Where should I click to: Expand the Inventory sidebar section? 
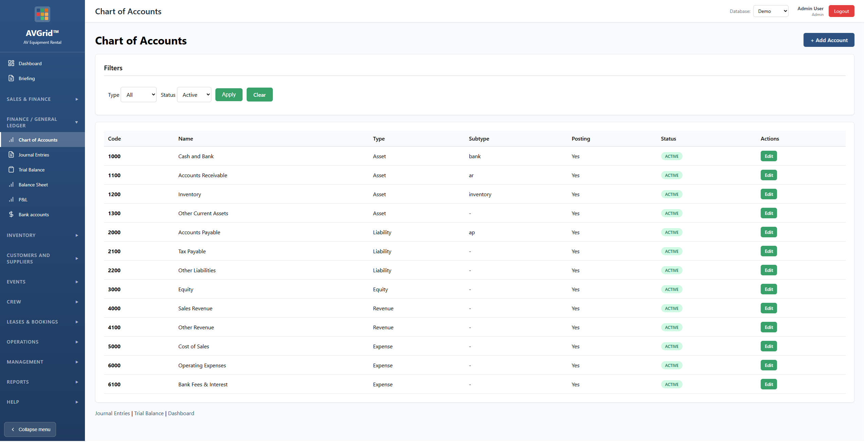pyautogui.click(x=42, y=235)
